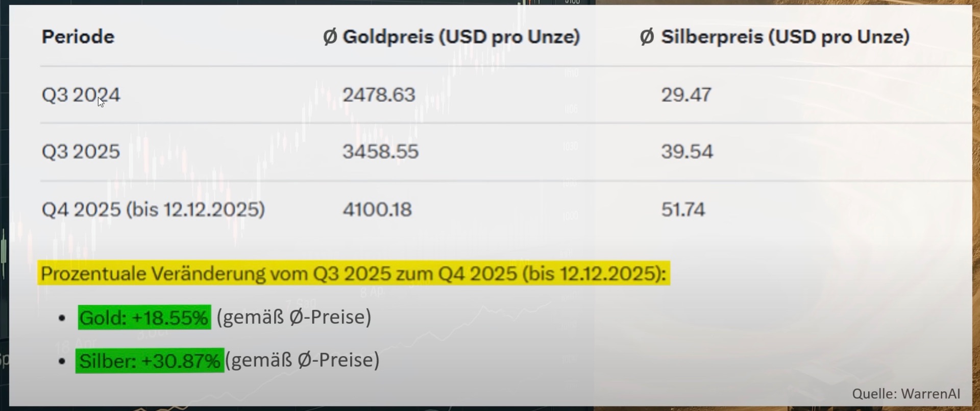The height and width of the screenshot is (411, 980).
Task: Select the Q3 2025 period cell
Action: click(x=81, y=152)
